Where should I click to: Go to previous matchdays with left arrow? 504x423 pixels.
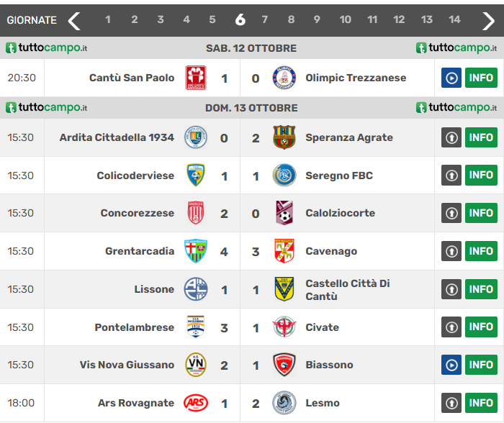pos(74,20)
